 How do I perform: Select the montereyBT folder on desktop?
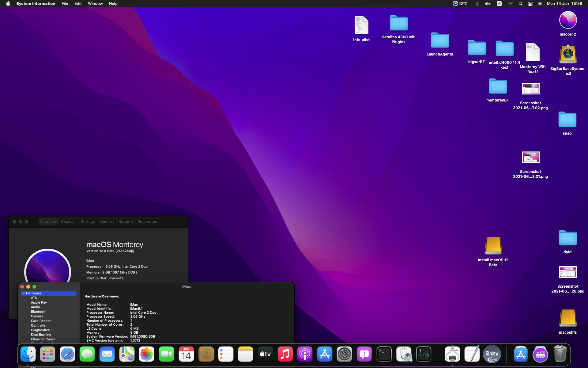(498, 87)
